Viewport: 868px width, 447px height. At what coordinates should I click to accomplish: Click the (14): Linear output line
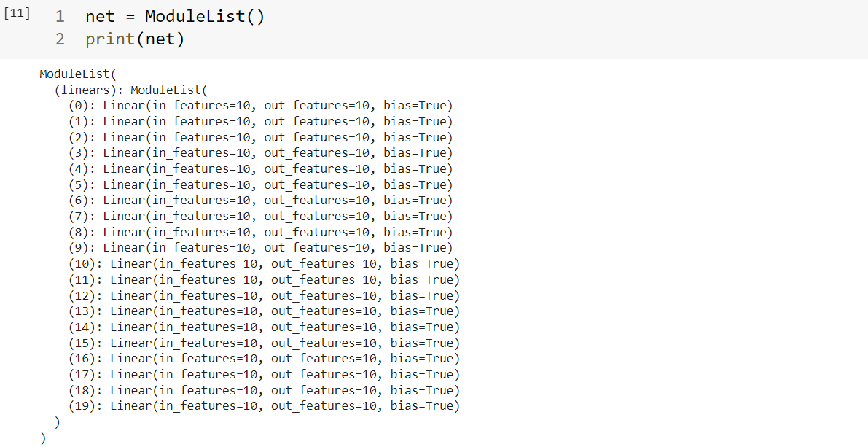coord(264,327)
